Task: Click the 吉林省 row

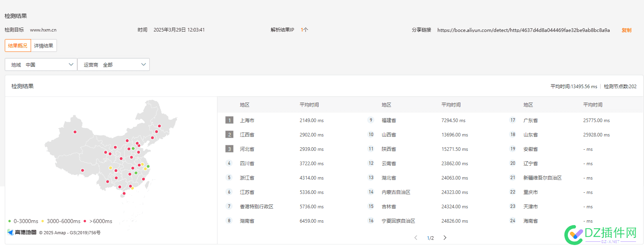Action: tap(430, 206)
